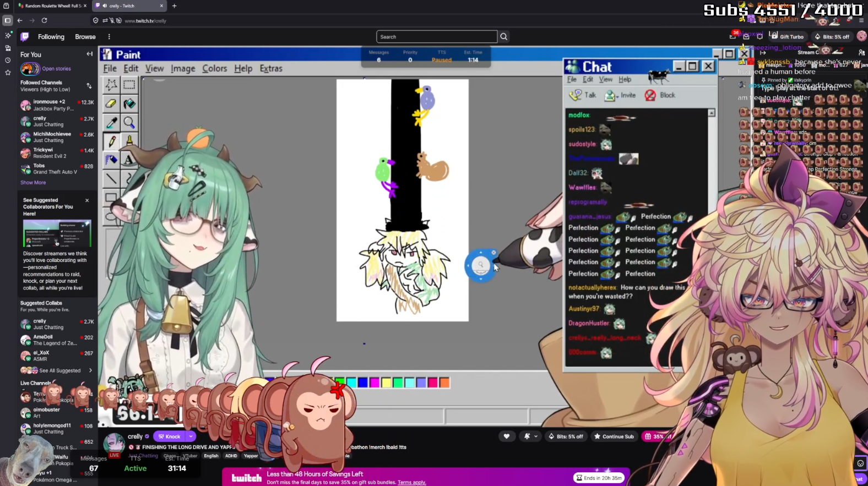Open the Paint Help menu

[243, 69]
